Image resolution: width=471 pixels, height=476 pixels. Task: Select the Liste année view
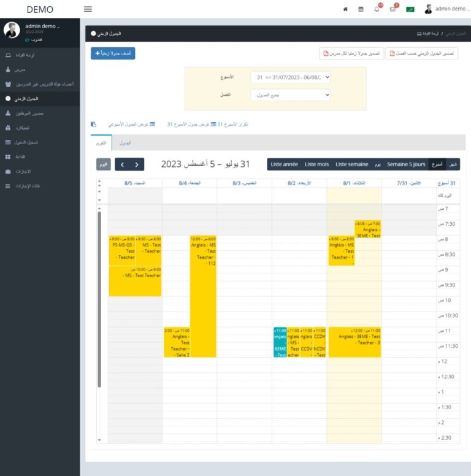click(285, 164)
